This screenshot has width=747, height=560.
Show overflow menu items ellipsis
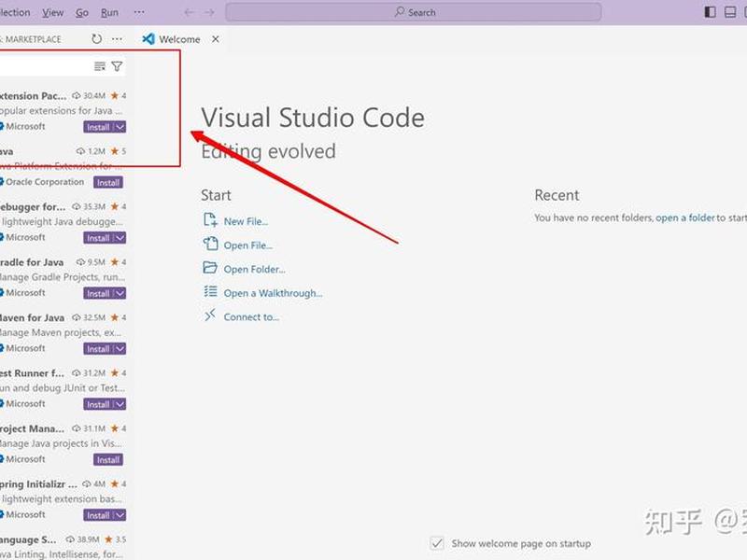(x=139, y=12)
